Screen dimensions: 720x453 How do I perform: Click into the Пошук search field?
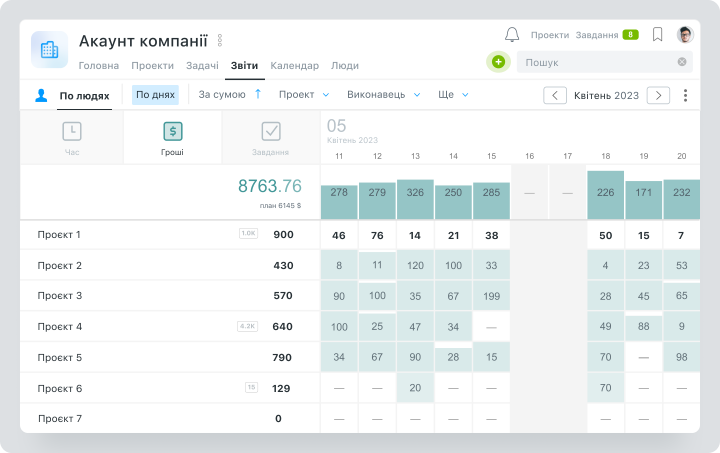coord(605,62)
